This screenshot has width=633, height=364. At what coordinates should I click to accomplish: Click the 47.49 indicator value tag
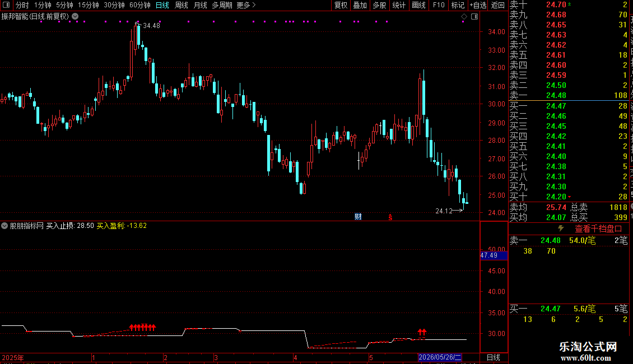click(x=494, y=255)
